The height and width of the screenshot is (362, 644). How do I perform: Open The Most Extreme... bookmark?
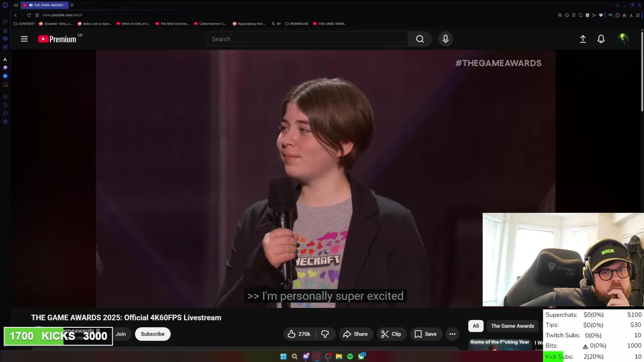tap(172, 24)
